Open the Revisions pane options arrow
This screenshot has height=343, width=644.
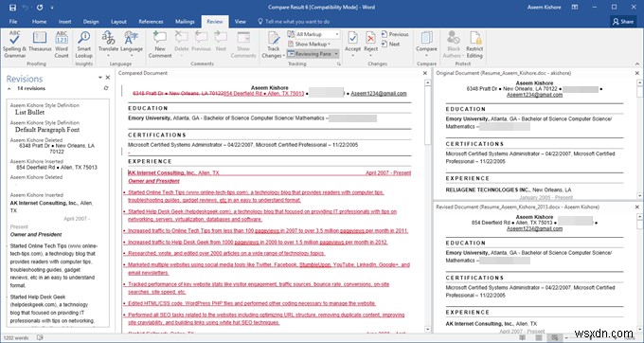99,78
